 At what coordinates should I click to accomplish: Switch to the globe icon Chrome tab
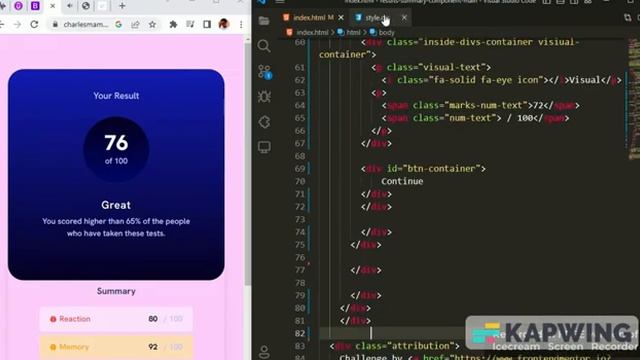[86, 6]
